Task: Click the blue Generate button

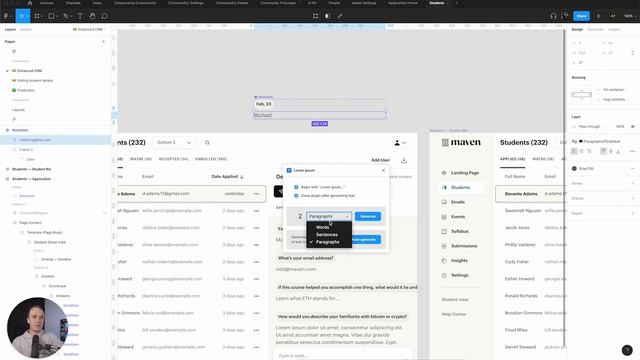Action: click(368, 216)
